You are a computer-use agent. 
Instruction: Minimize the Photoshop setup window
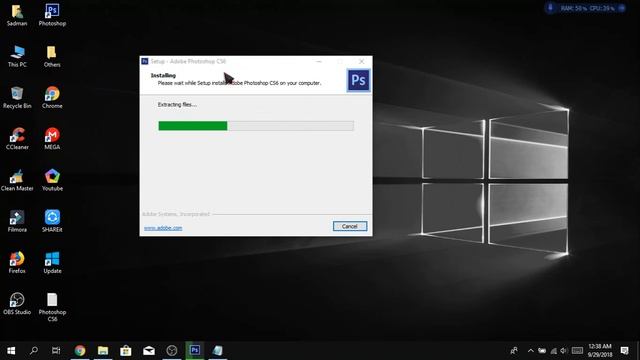[319, 61]
